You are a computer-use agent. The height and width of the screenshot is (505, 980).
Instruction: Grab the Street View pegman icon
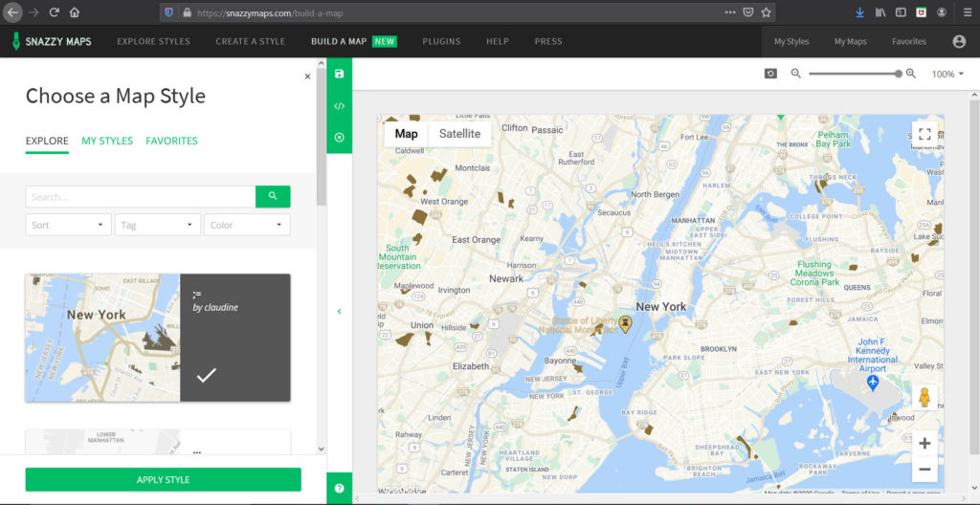pos(924,398)
